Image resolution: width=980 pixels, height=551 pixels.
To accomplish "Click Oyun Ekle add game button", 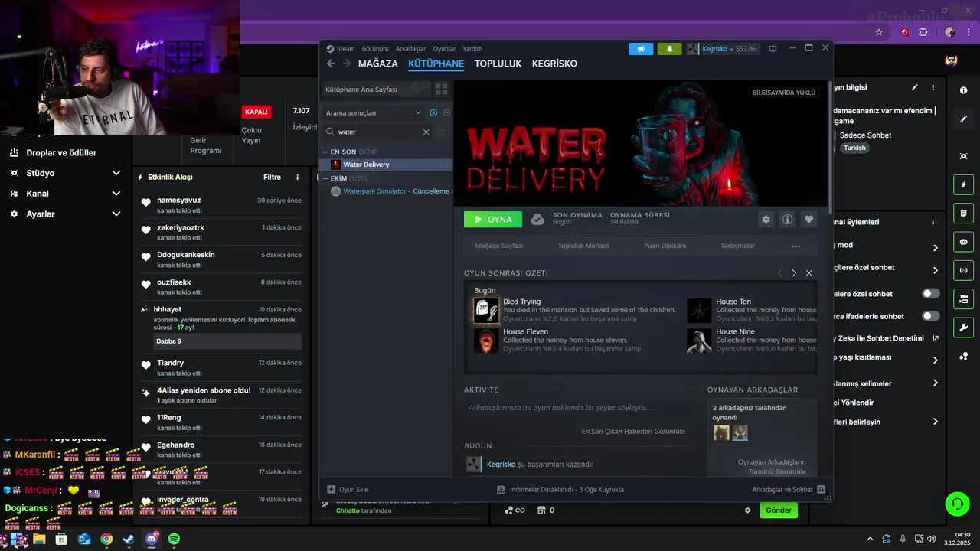I will (x=348, y=490).
